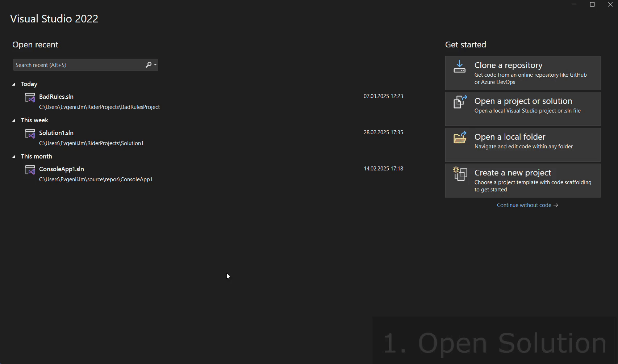Open ConsoleApp1.sln from recent list

coord(214,174)
